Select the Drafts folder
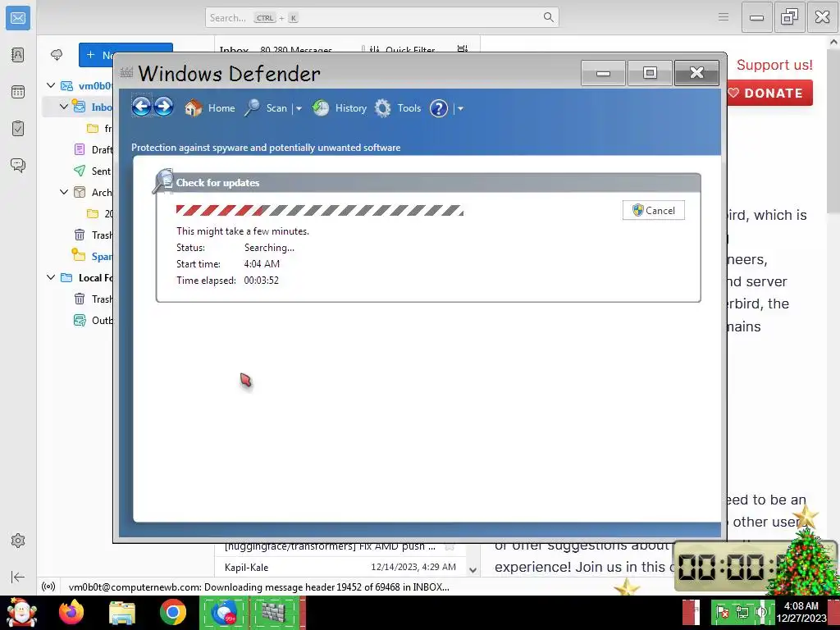This screenshot has height=630, width=840. click(92, 149)
